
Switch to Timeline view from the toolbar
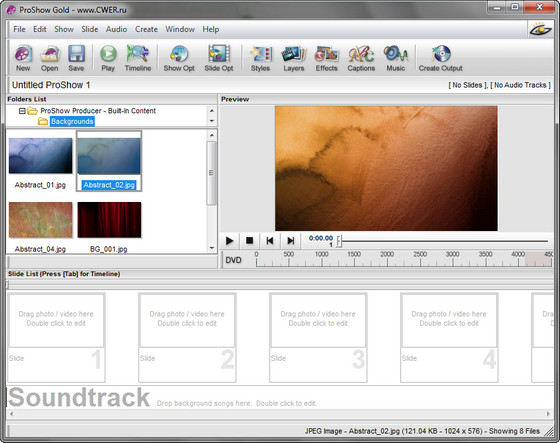pos(138,58)
